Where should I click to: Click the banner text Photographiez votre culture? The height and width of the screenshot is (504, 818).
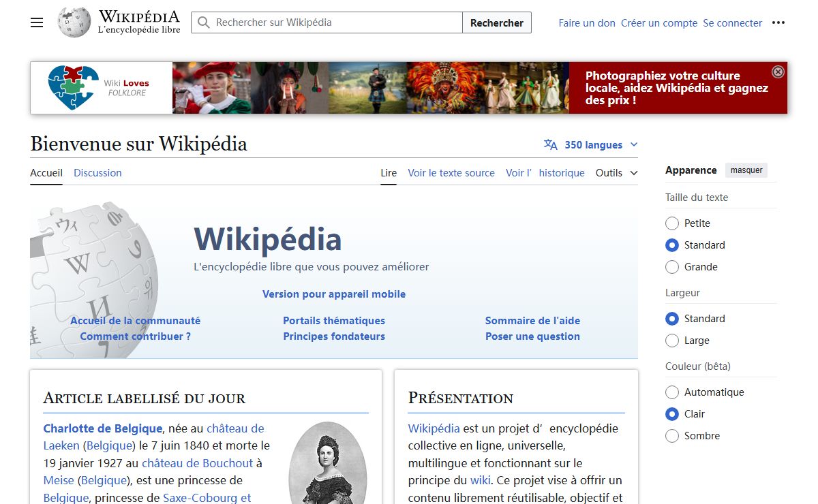pyautogui.click(x=677, y=88)
